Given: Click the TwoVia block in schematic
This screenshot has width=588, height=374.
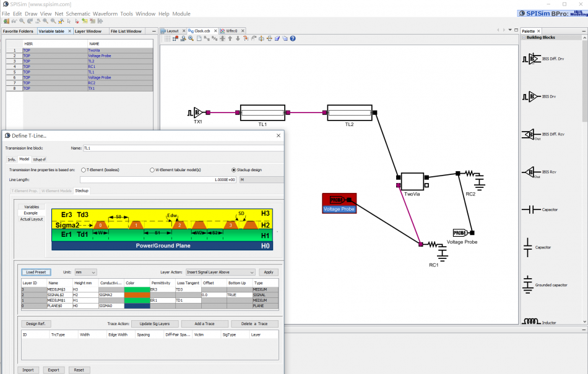Looking at the screenshot, I should click(x=412, y=181).
